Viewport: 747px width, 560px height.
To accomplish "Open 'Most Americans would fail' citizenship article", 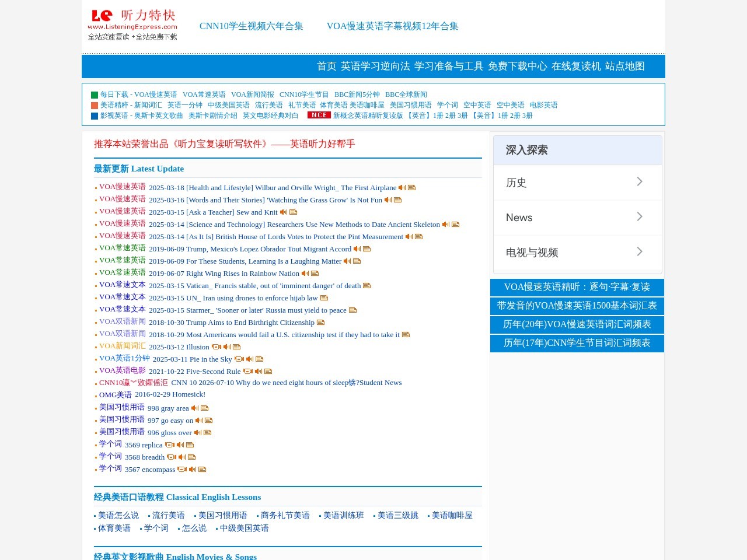I will coord(274,335).
